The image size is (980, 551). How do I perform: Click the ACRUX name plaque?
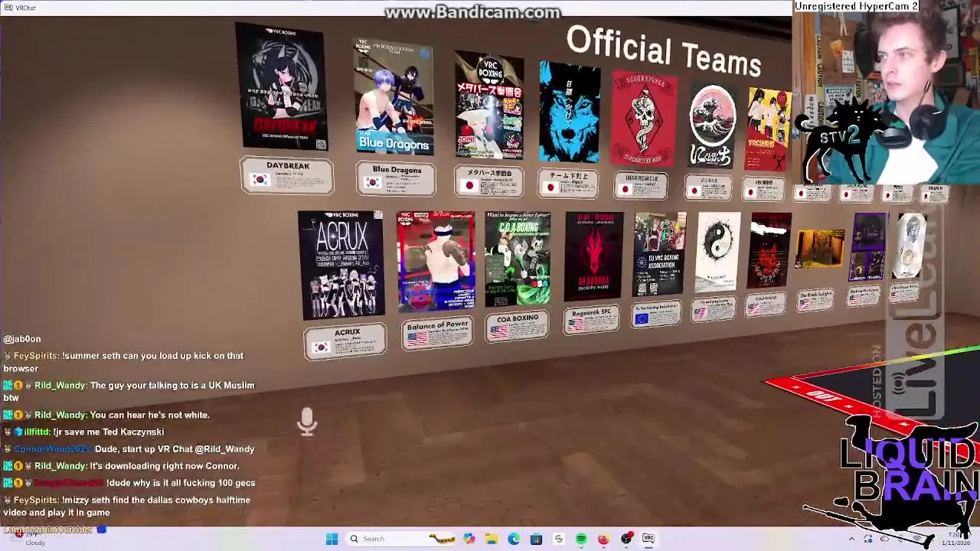(345, 341)
